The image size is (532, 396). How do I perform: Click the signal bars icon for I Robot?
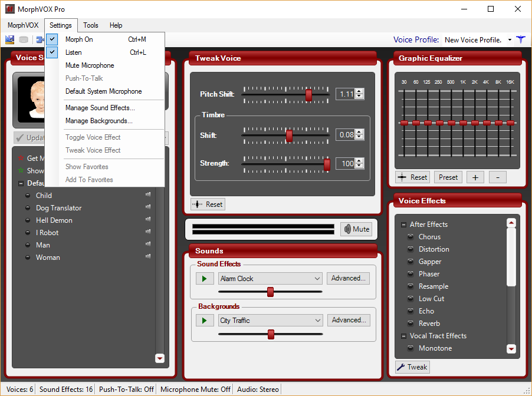tap(148, 232)
